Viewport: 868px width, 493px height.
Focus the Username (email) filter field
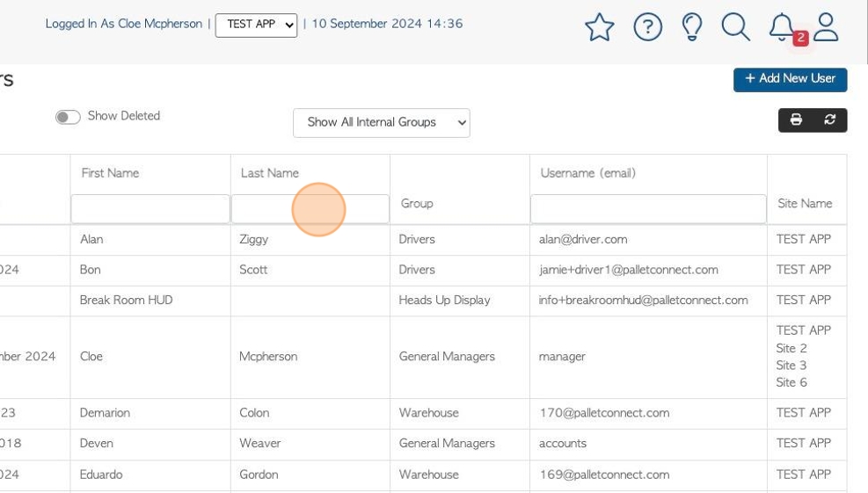[648, 208]
